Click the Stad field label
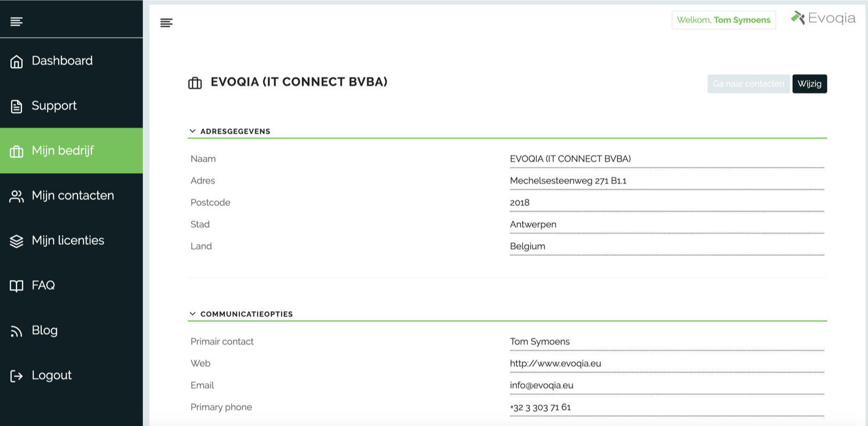Image resolution: width=868 pixels, height=426 pixels. (x=200, y=224)
